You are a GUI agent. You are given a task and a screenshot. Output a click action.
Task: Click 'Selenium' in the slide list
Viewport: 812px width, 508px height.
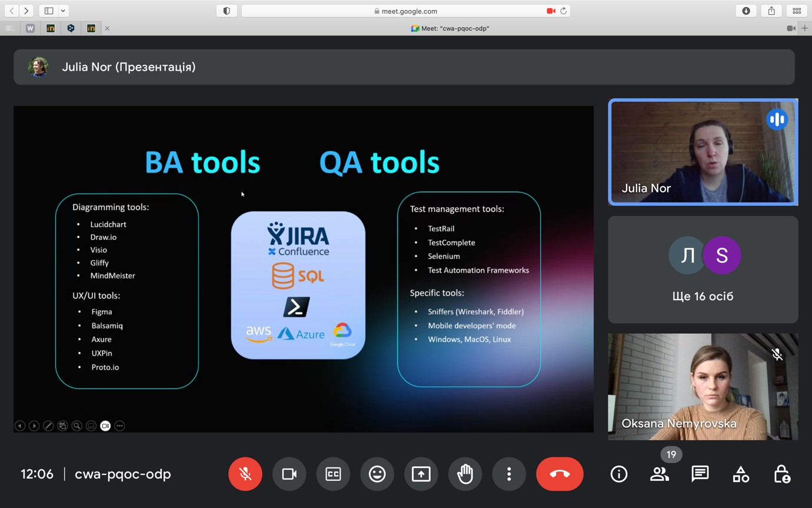click(x=444, y=256)
